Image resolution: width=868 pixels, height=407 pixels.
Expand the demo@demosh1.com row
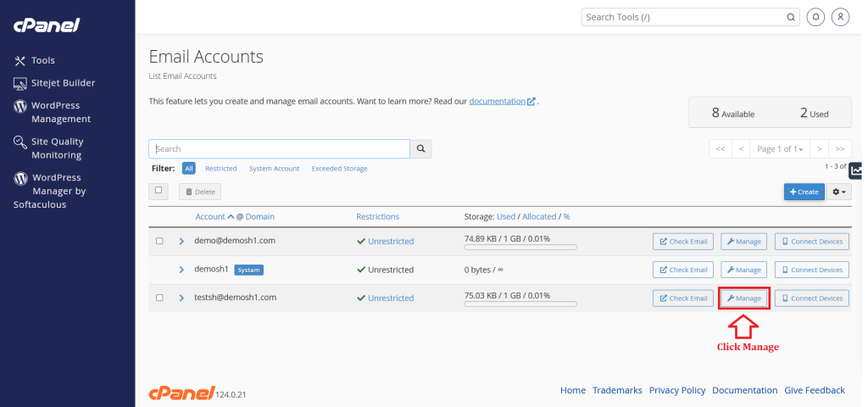[x=181, y=242]
